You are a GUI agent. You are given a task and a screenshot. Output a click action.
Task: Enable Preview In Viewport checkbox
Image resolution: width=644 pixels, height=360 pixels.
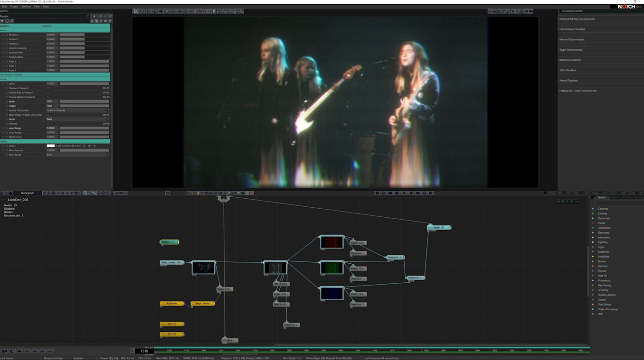48,88
